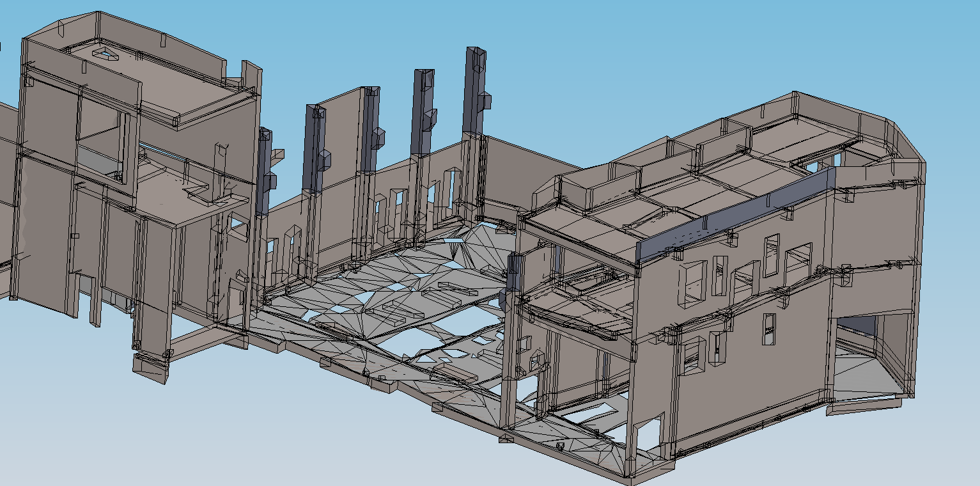Click the doorway opening at right building's front corner
The width and height of the screenshot is (980, 486).
pos(647,435)
